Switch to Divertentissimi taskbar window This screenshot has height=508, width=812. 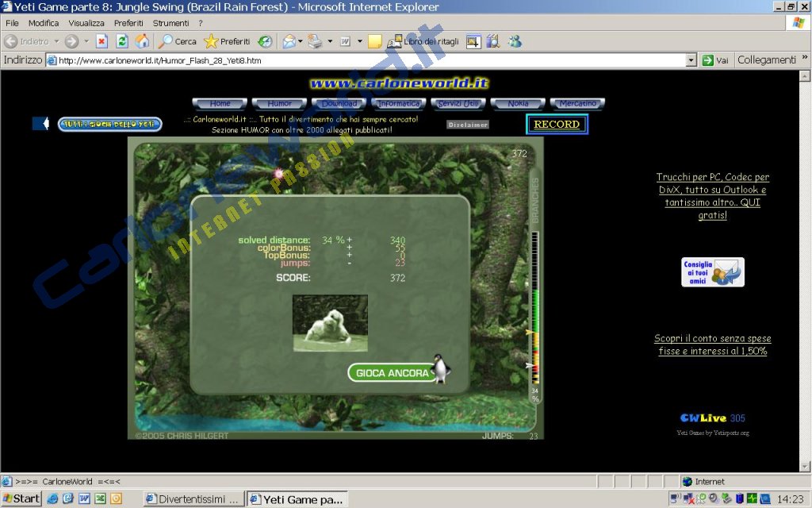[x=193, y=499]
